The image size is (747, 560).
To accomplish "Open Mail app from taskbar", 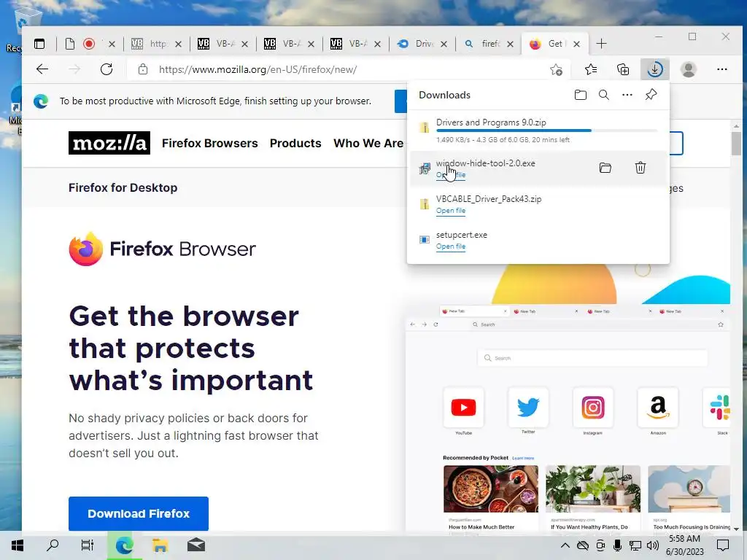I will 196,545.
